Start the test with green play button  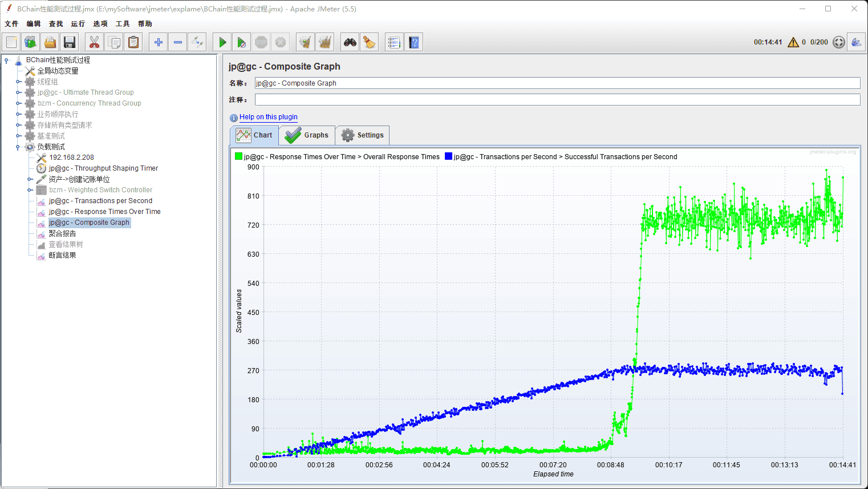tap(222, 42)
